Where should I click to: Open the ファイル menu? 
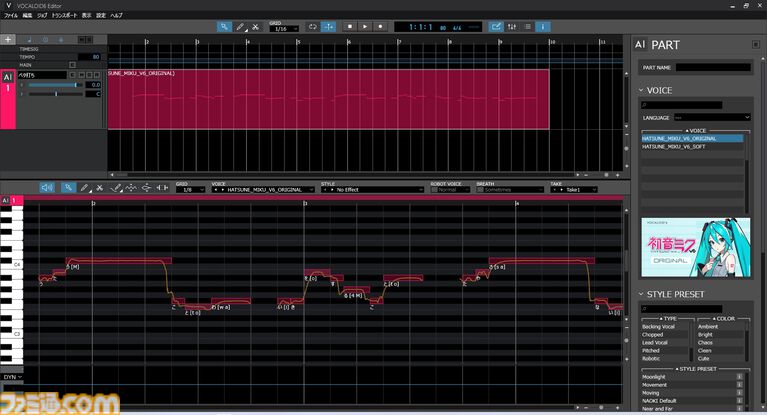tap(11, 16)
